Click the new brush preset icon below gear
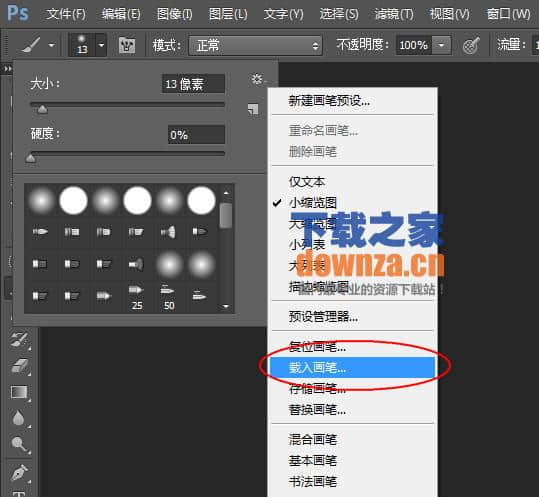 [253, 109]
